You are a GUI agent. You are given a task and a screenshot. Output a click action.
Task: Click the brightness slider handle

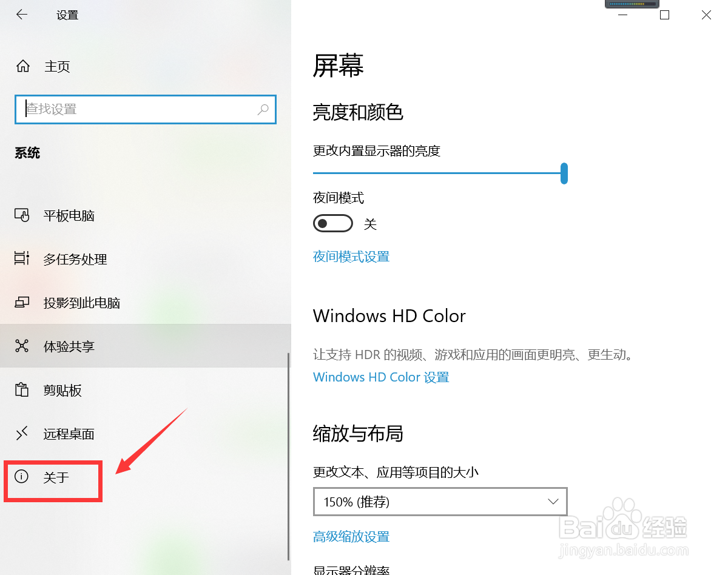564,173
